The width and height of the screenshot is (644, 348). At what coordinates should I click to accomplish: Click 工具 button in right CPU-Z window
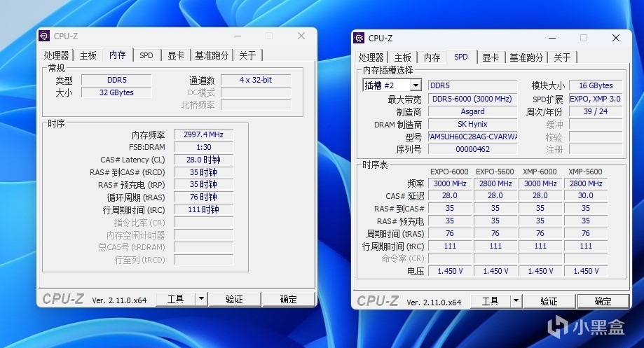coord(491,301)
